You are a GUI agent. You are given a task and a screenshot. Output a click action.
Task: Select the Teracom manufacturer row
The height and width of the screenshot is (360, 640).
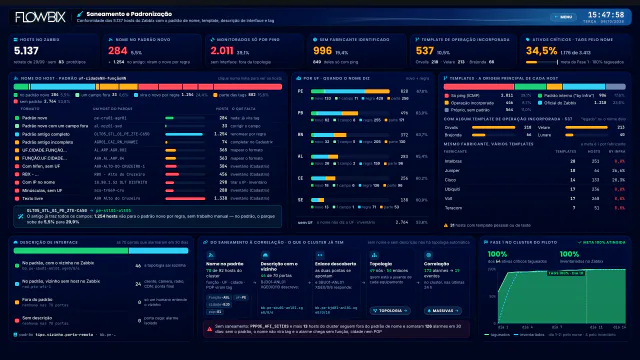pyautogui.click(x=535, y=208)
